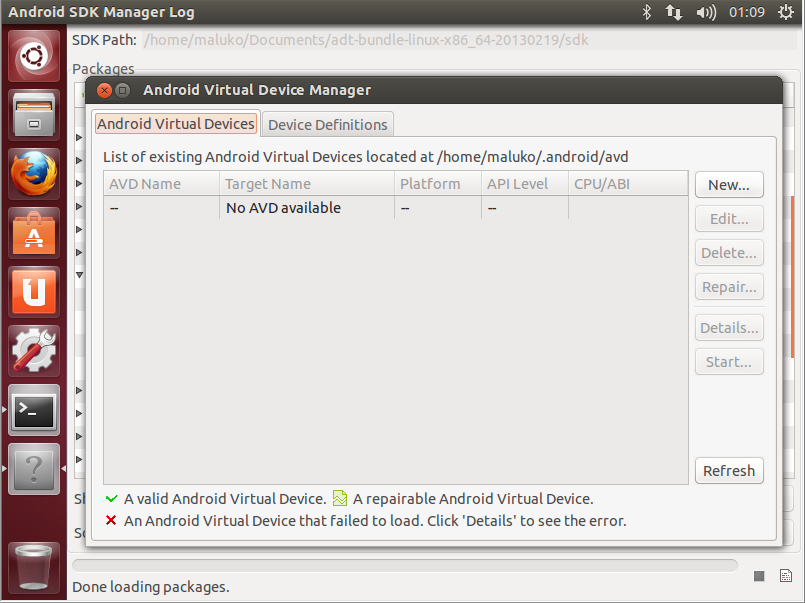Sort by API Level column header
The height and width of the screenshot is (603, 805).
pyautogui.click(x=525, y=184)
